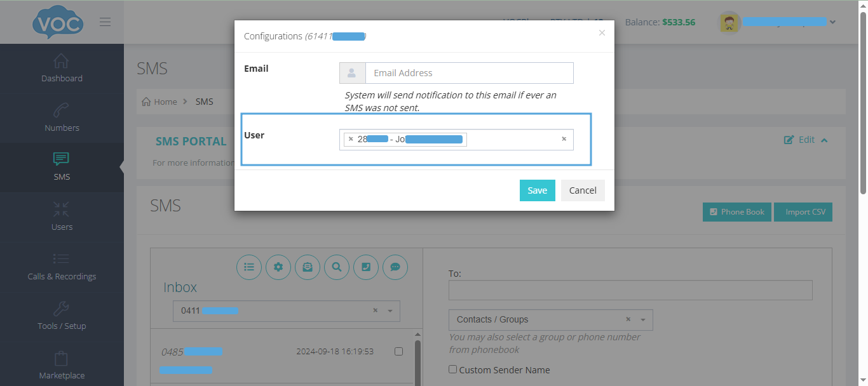Select the open mail inbox icon
Screen dimensions: 868x386
coord(308,267)
